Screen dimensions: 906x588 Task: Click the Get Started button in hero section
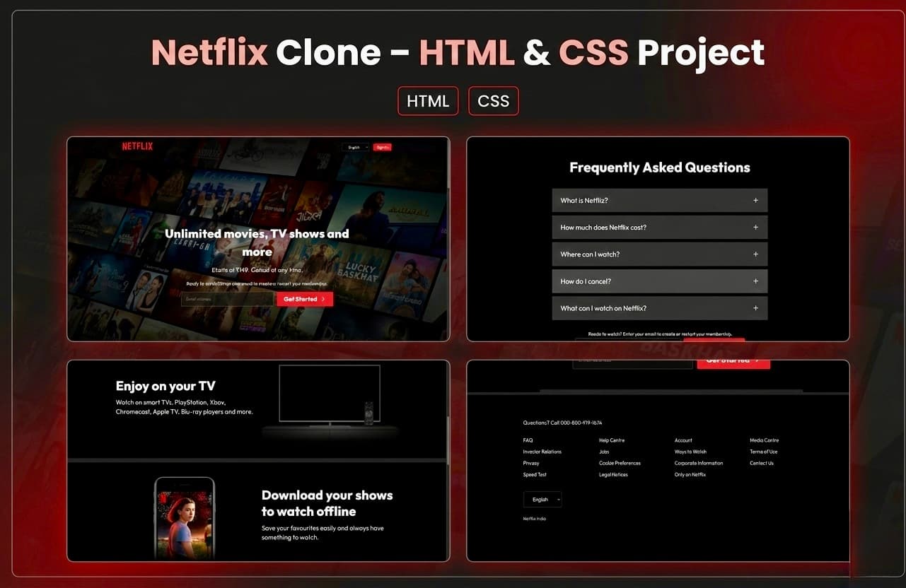[304, 299]
